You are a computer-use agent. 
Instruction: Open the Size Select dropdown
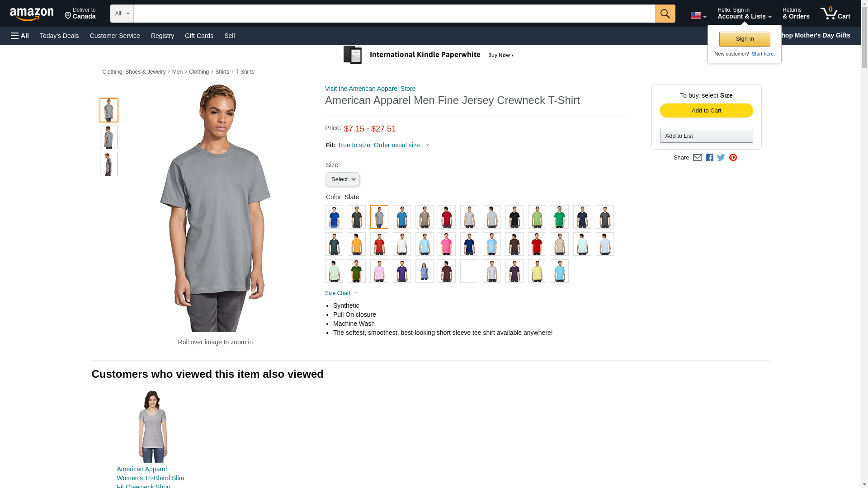coord(343,179)
